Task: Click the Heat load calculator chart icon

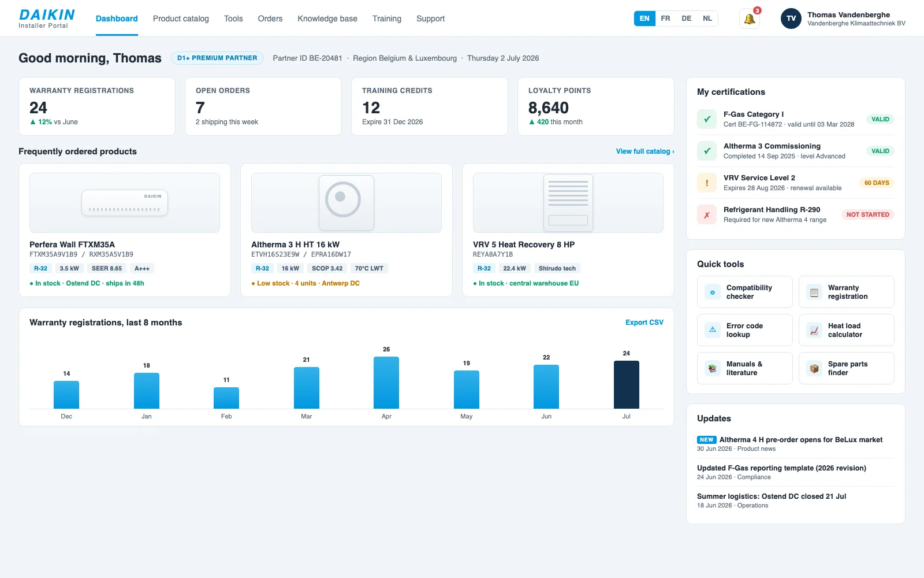Action: point(814,330)
